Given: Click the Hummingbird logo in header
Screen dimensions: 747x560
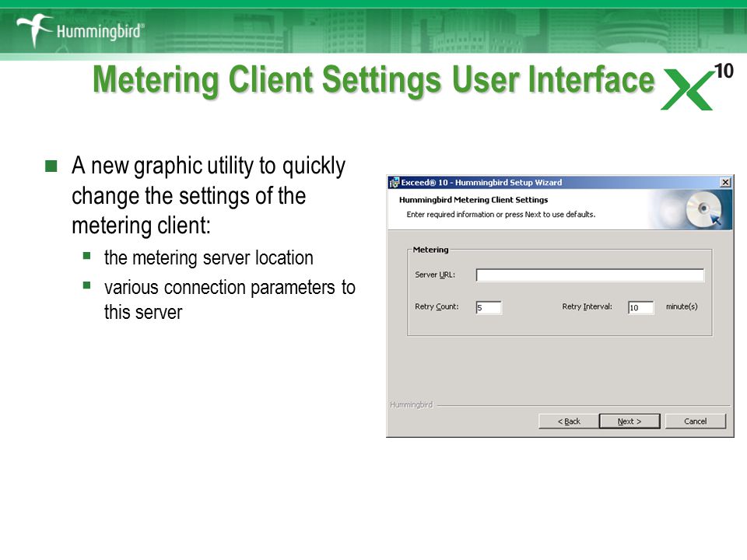Looking at the screenshot, I should pyautogui.click(x=79, y=30).
